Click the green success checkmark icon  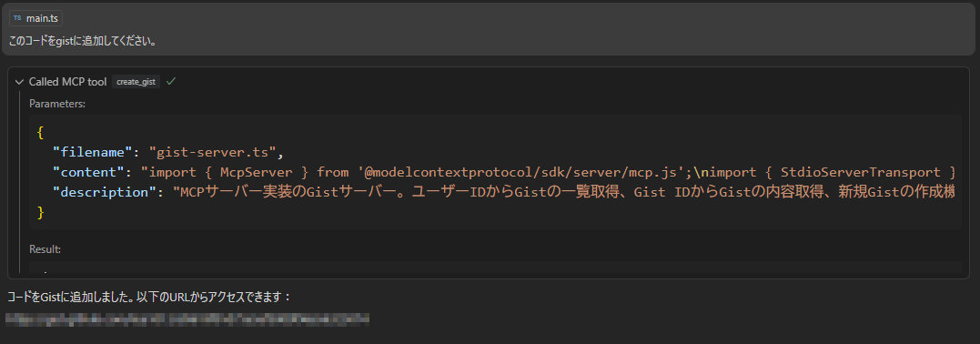pos(171,81)
